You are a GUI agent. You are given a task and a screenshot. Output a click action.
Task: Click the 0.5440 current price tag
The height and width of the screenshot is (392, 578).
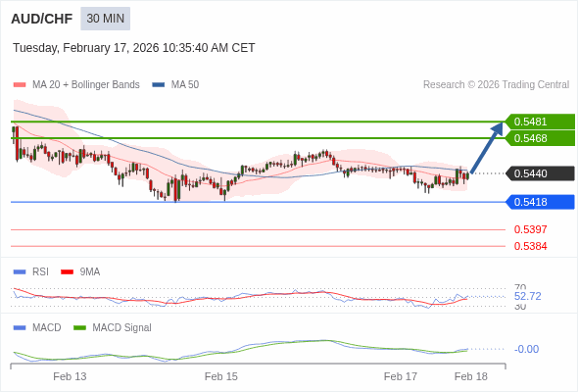point(540,173)
